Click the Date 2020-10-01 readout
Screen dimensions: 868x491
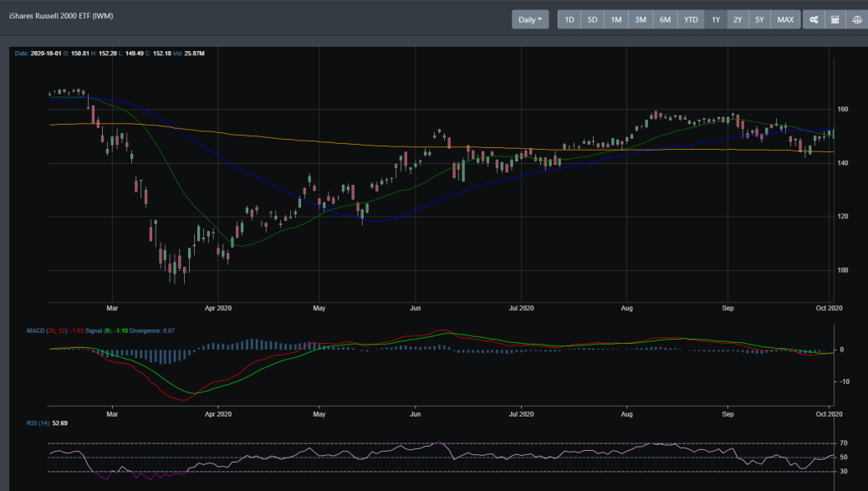click(38, 54)
